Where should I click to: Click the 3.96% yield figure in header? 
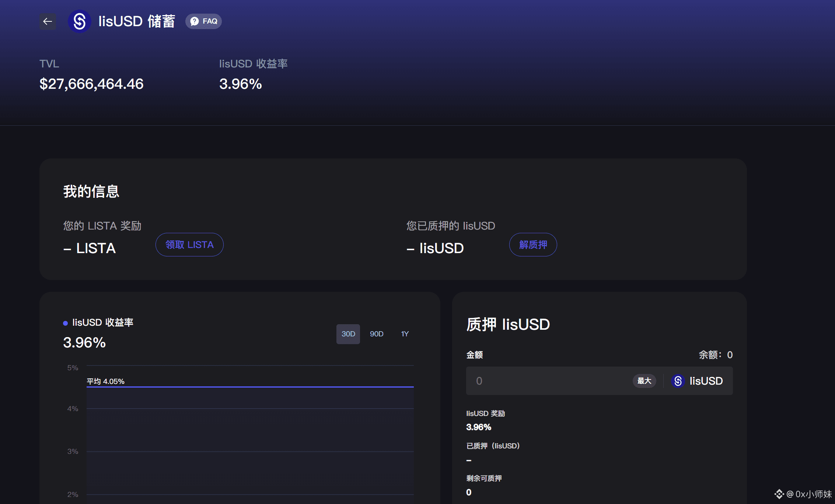[240, 84]
